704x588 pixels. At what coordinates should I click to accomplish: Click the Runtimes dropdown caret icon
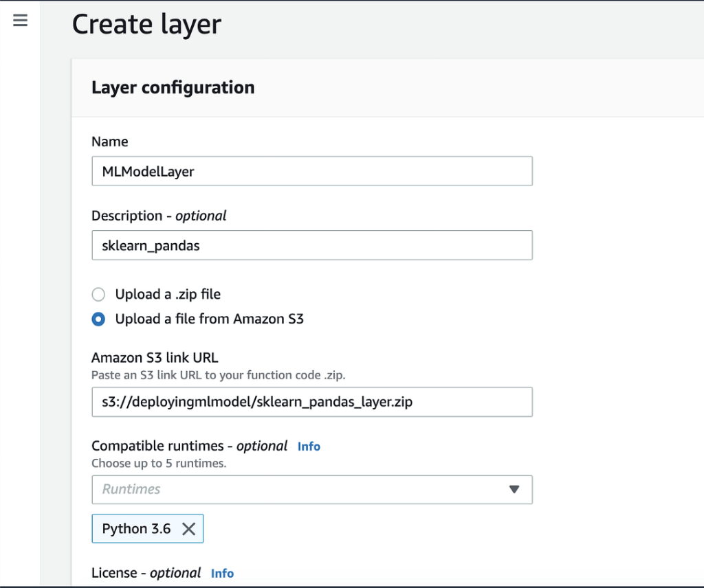click(514, 490)
